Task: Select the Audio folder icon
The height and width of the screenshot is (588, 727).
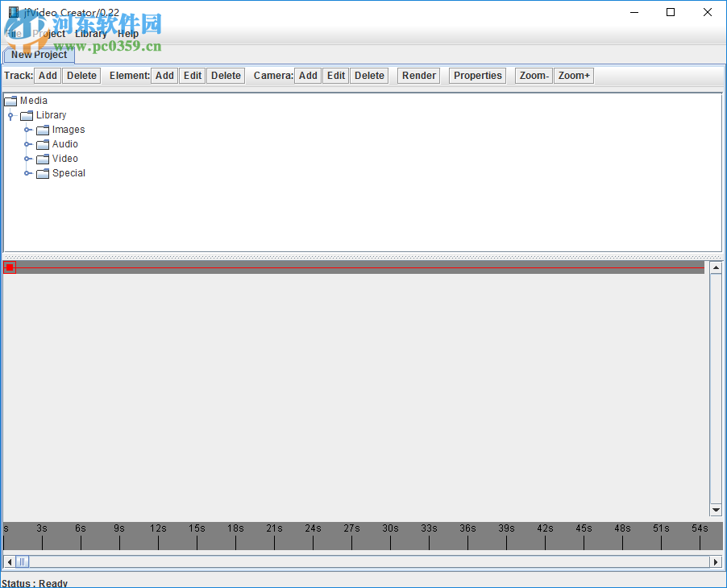Action: (x=43, y=143)
